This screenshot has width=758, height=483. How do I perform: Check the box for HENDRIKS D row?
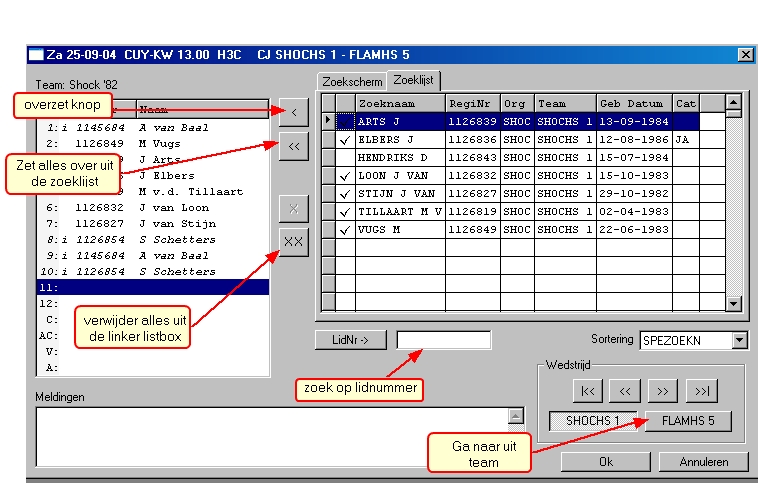pos(345,157)
